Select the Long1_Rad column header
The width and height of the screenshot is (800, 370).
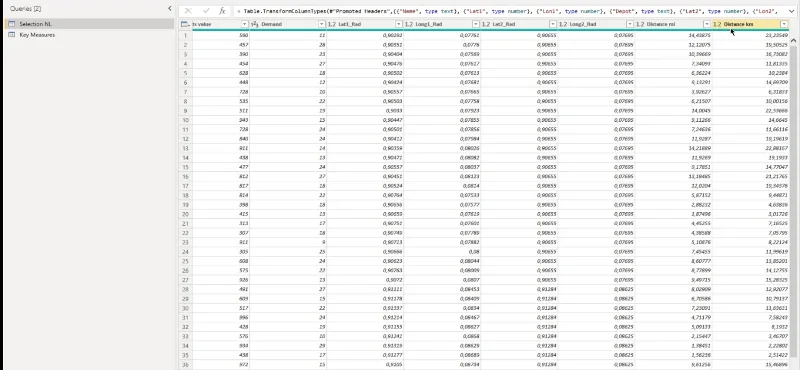[x=442, y=24]
